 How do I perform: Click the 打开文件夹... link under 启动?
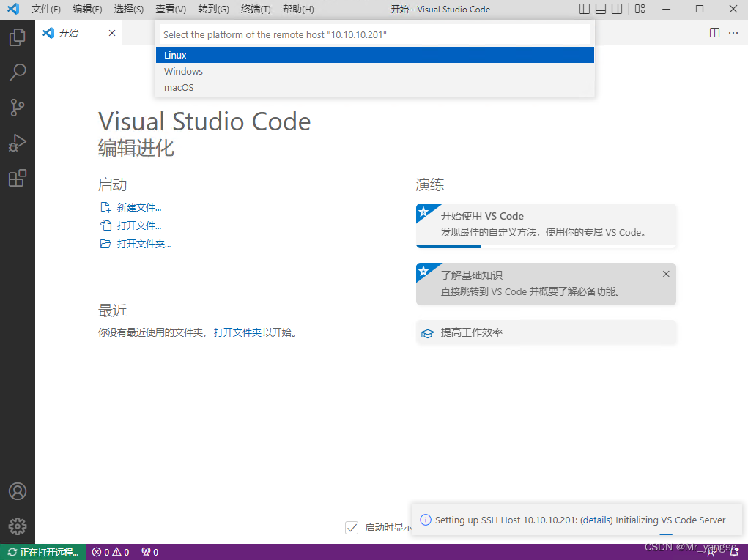click(x=144, y=244)
